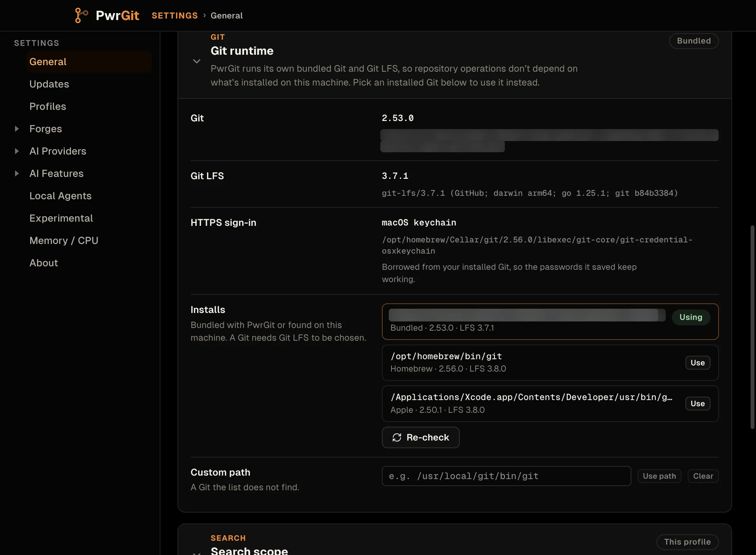Click the vertical scrollbar thumb

click(x=752, y=327)
